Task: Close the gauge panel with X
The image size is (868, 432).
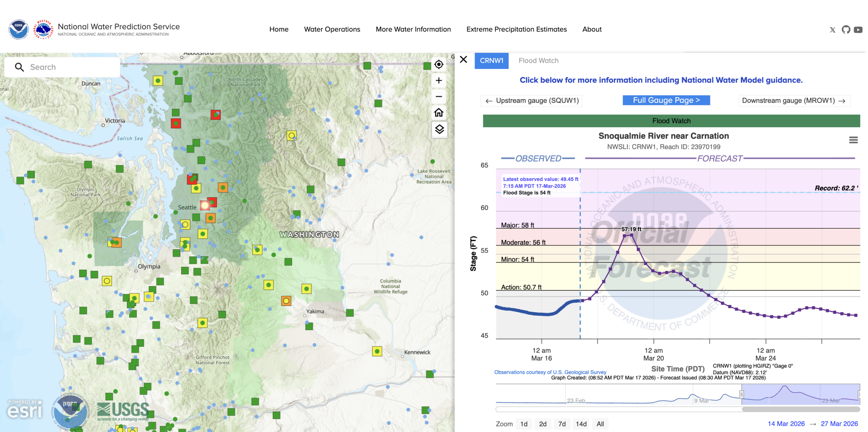Action: pos(463,60)
